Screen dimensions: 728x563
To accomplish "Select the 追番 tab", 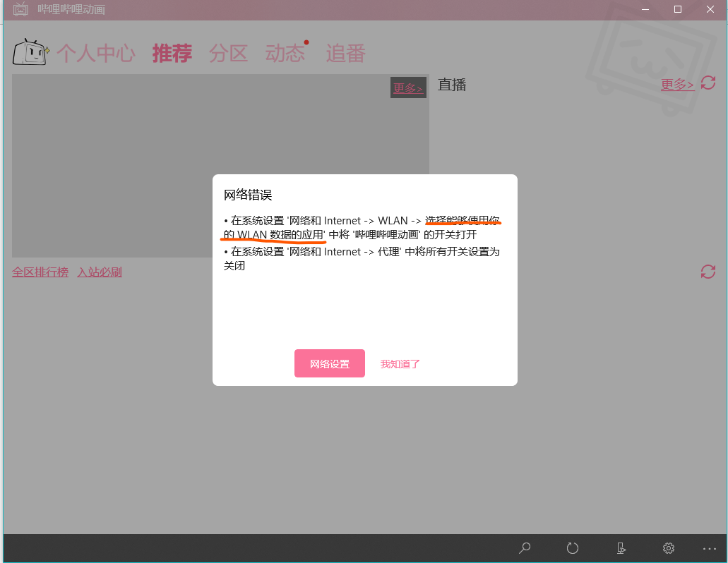I will tap(345, 54).
